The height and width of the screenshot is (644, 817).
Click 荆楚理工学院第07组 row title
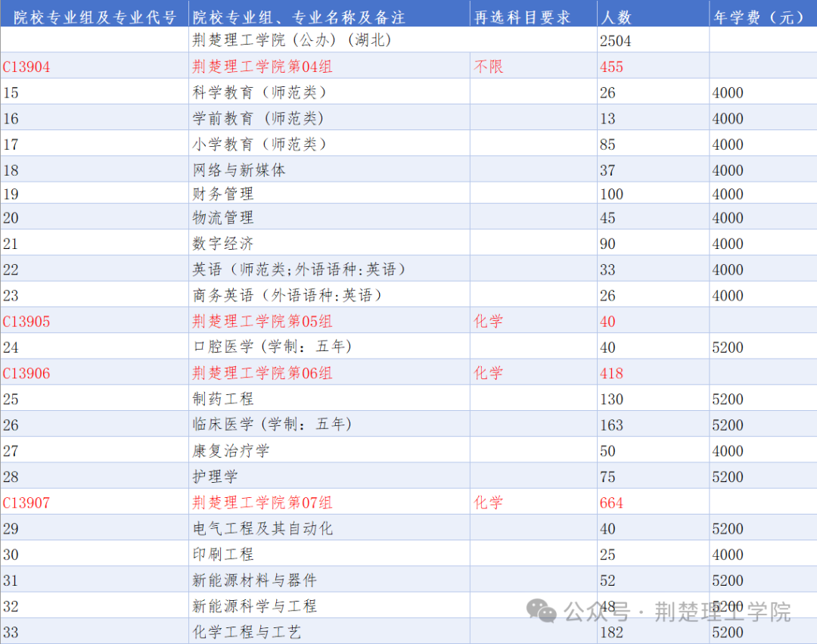pos(262,502)
